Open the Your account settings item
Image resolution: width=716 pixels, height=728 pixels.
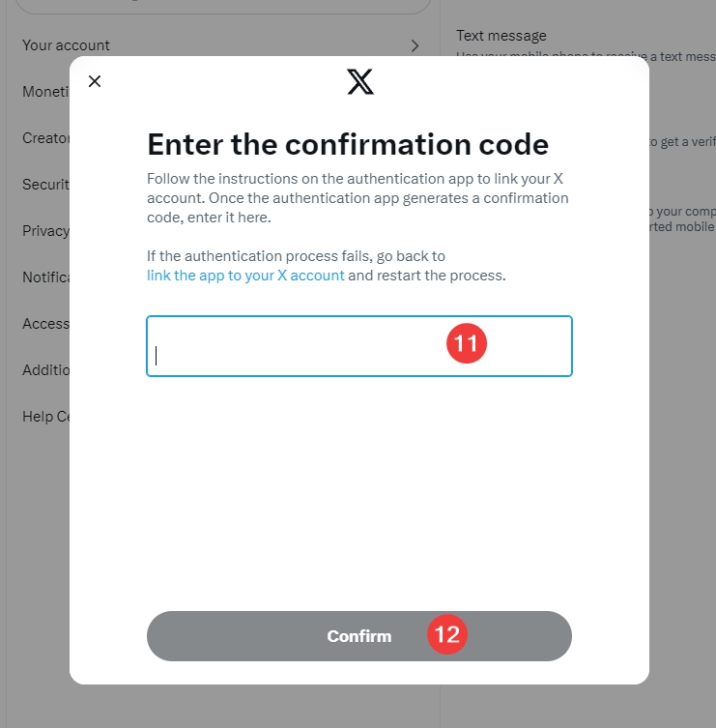point(66,45)
